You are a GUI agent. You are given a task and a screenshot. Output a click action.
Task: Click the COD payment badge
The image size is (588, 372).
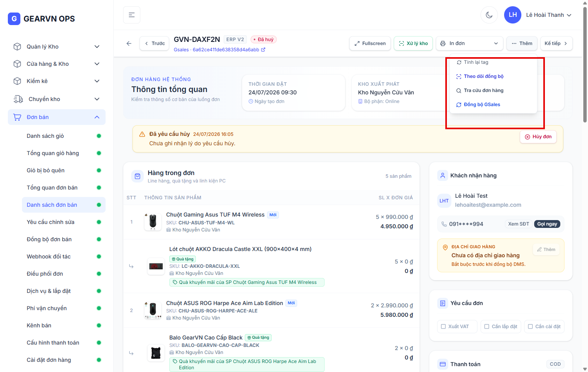555,364
